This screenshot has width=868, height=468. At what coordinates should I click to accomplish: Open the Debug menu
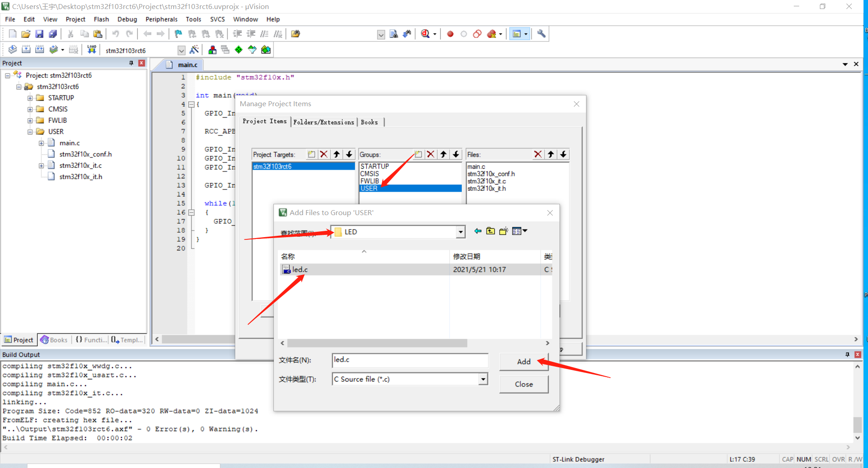127,19
